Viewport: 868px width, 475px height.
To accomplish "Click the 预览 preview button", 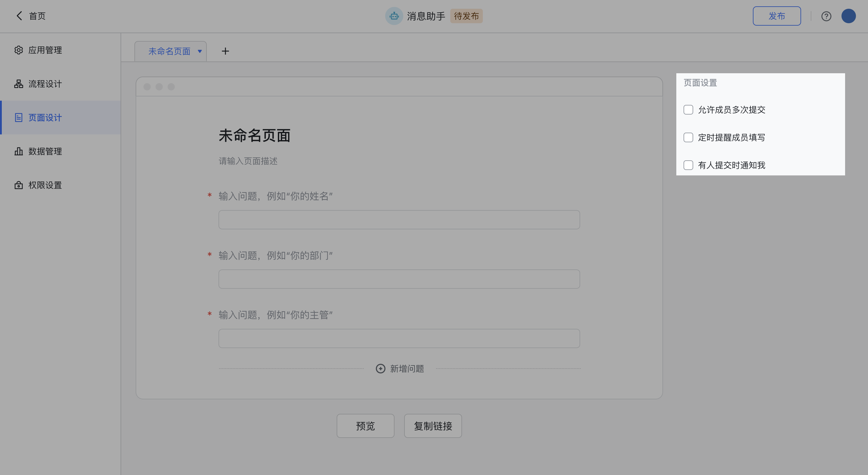I will pyautogui.click(x=365, y=426).
